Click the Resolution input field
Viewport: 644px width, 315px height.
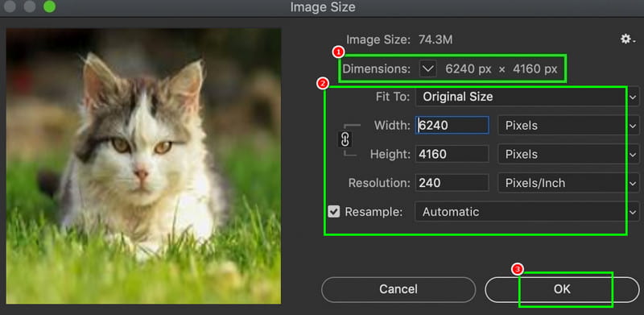click(452, 183)
